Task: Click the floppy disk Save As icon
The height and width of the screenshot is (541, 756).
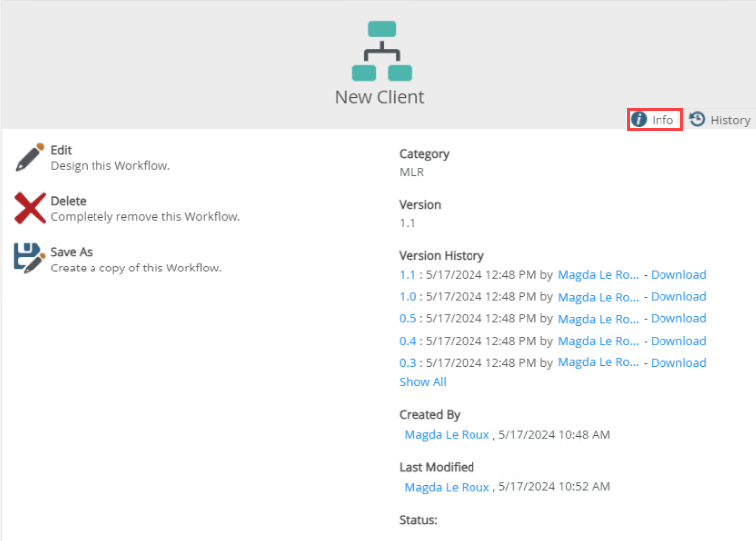Action: [30, 259]
